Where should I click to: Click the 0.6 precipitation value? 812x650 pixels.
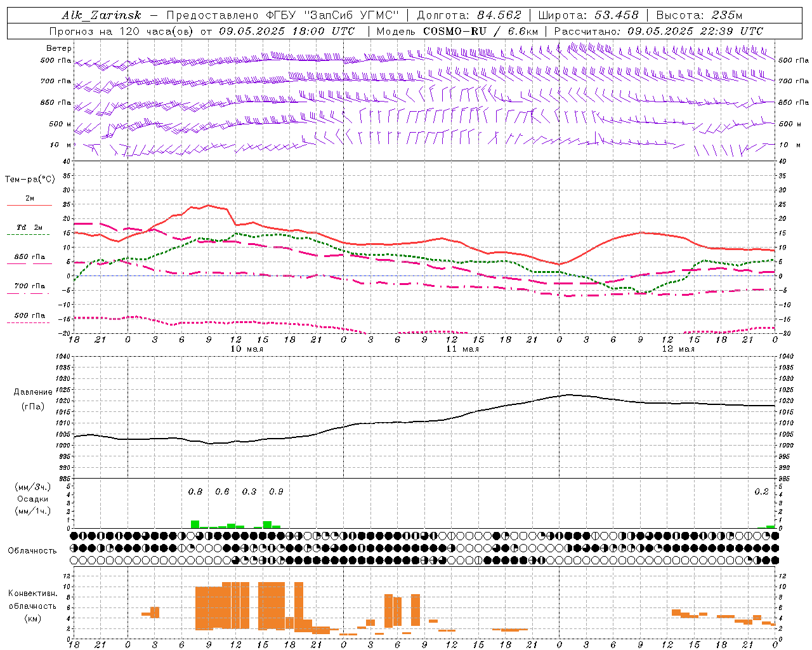pyautogui.click(x=222, y=492)
